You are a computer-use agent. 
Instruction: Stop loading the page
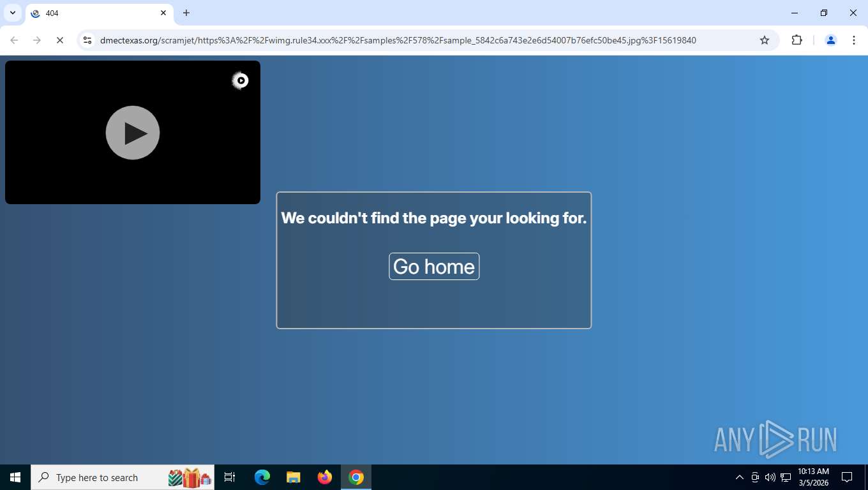[59, 40]
